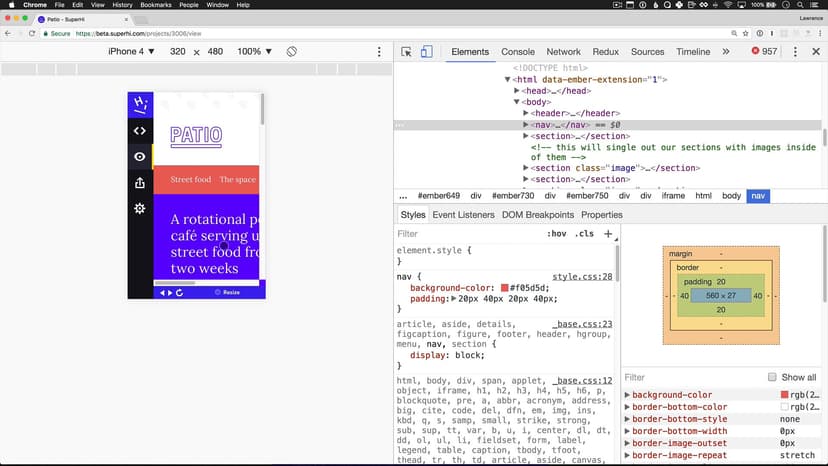The width and height of the screenshot is (828, 466).
Task: Toggle the .cls class editor
Action: point(584,234)
